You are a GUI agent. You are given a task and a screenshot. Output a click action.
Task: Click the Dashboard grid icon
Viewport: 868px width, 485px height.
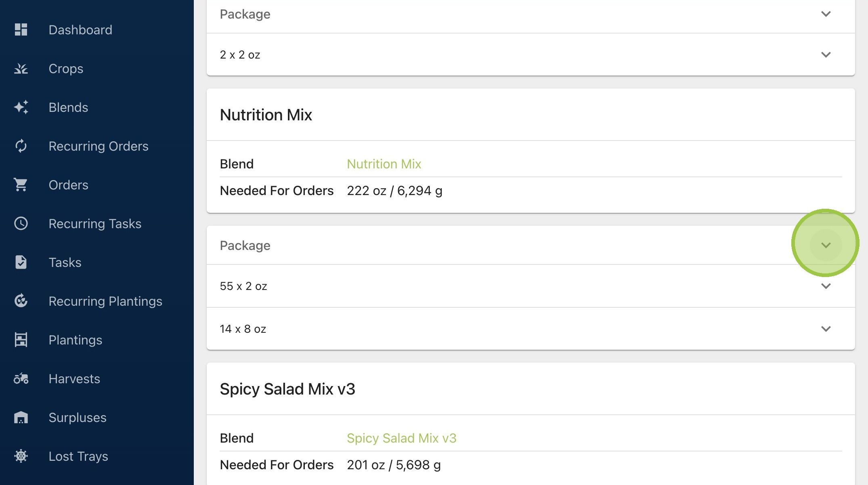(21, 29)
